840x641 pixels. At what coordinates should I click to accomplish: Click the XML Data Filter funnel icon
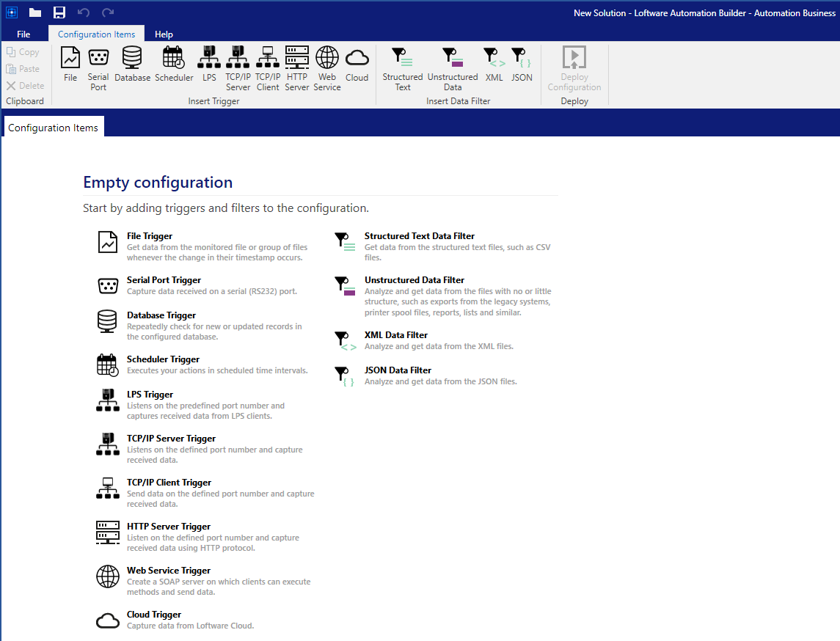pyautogui.click(x=346, y=341)
